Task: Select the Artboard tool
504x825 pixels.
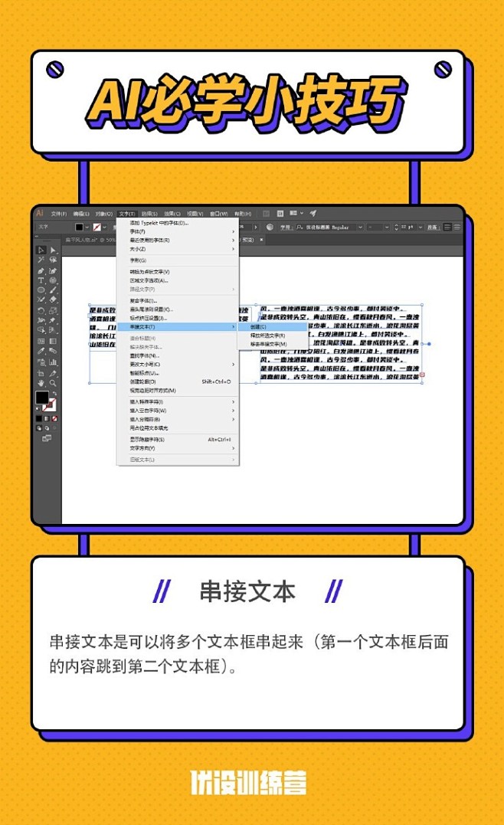Action: pos(41,373)
